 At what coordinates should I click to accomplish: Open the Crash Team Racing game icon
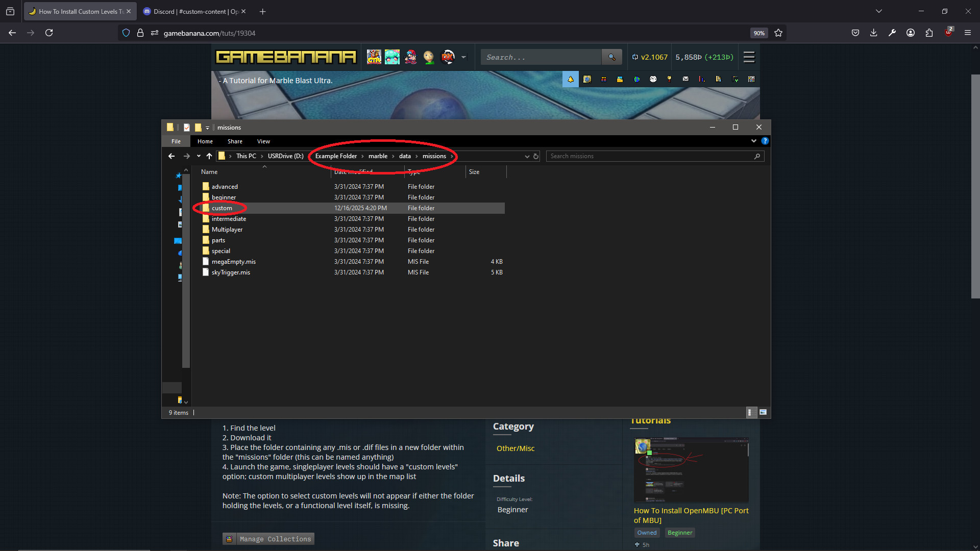(374, 57)
